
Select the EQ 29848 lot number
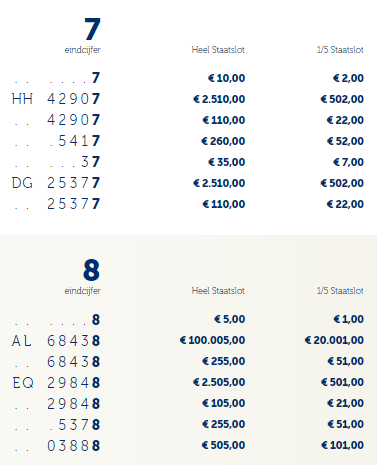pyautogui.click(x=56, y=383)
